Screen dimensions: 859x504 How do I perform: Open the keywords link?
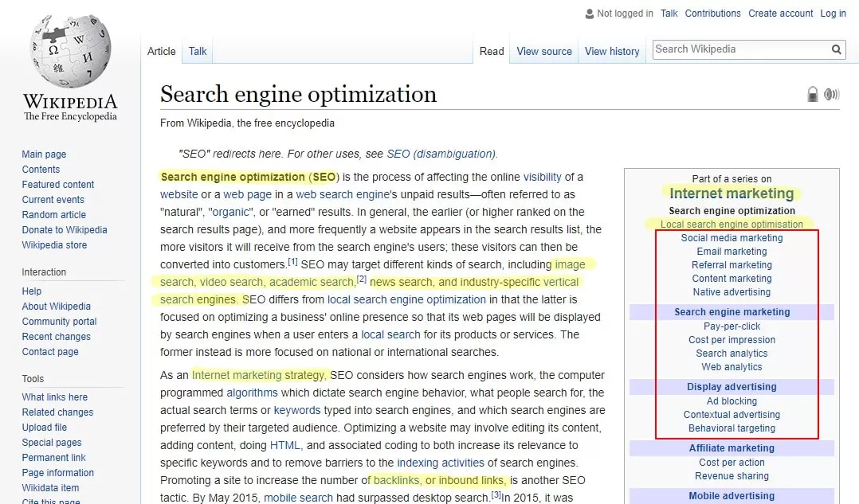pos(297,410)
